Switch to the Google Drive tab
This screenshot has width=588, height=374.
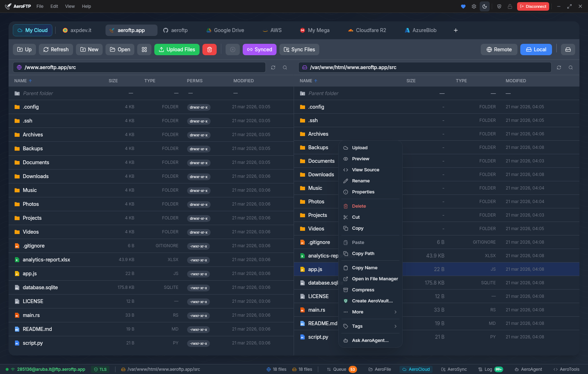point(225,30)
